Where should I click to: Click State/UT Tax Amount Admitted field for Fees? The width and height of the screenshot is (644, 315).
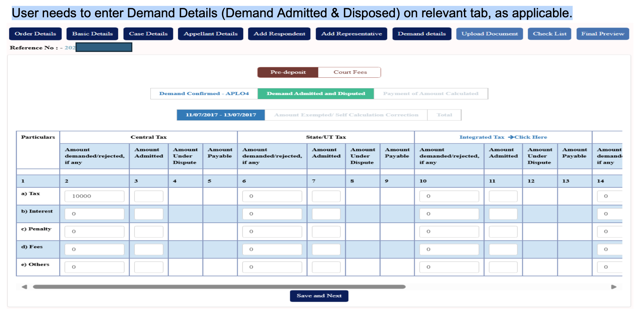tap(326, 249)
